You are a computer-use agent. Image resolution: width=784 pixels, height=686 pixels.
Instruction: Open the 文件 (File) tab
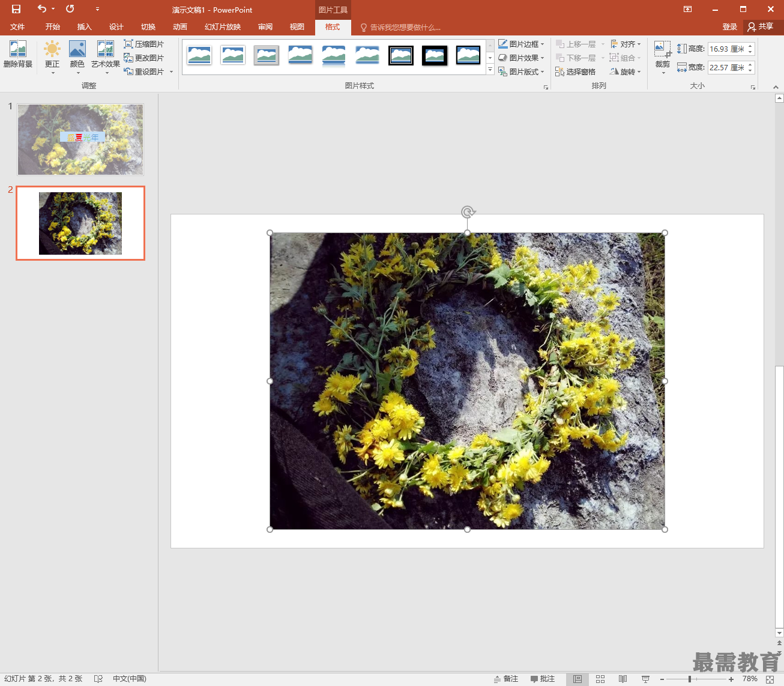point(17,27)
